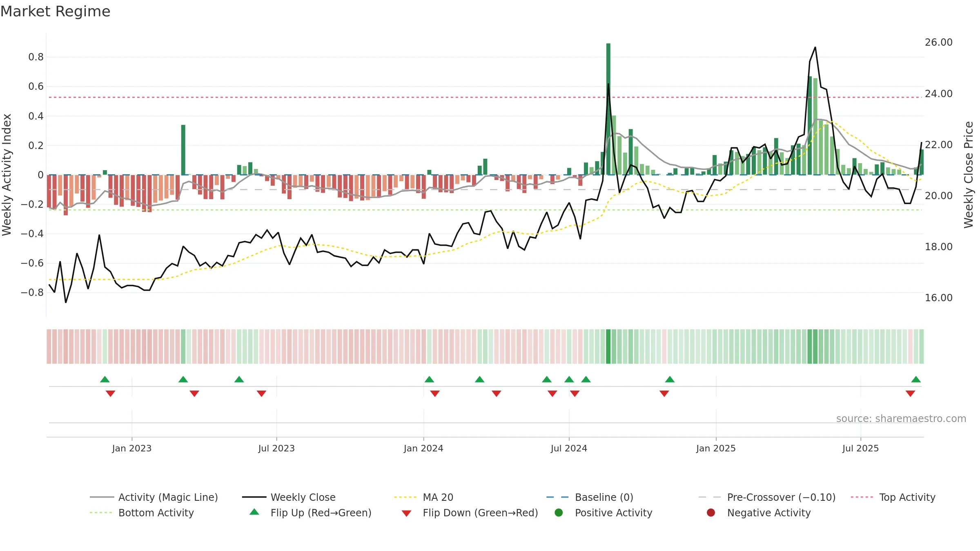The height and width of the screenshot is (551, 980).
Task: Click the 26.00 price axis label
Action: pyautogui.click(x=939, y=42)
